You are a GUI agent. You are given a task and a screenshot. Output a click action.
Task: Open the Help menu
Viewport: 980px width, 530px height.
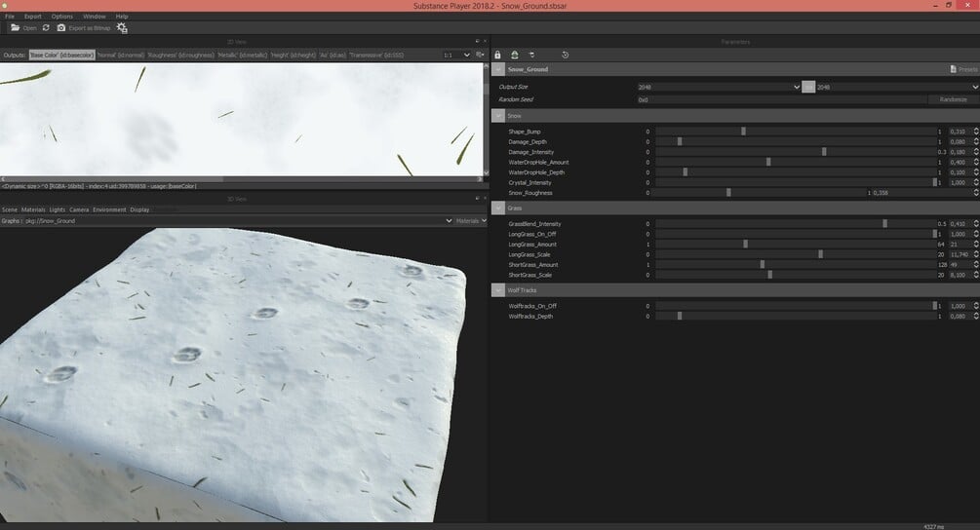[x=122, y=17]
